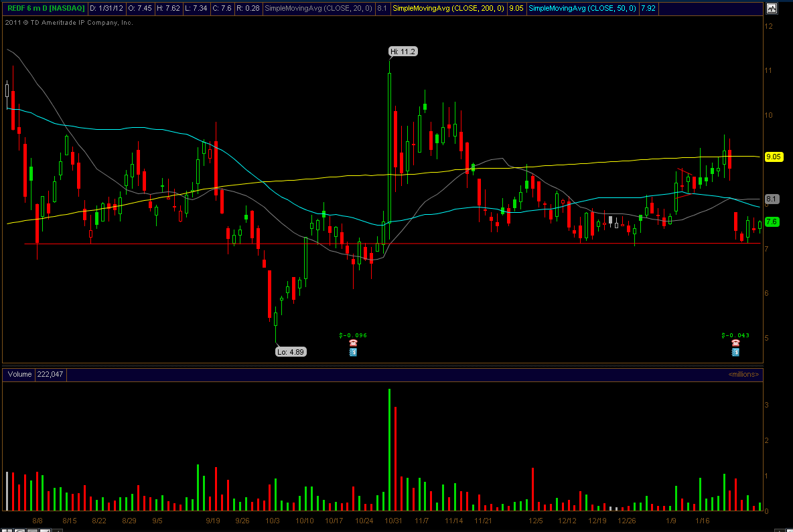Select the yellow SimpleMovingAvg (CLOSE, 200, 0) label
The image size is (793, 532).
[449, 8]
